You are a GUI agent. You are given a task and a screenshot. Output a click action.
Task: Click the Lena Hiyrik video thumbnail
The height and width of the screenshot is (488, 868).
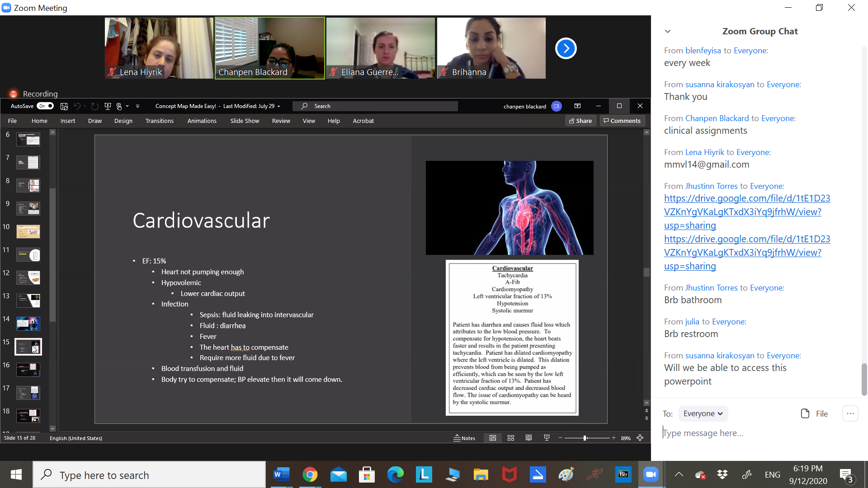[159, 48]
